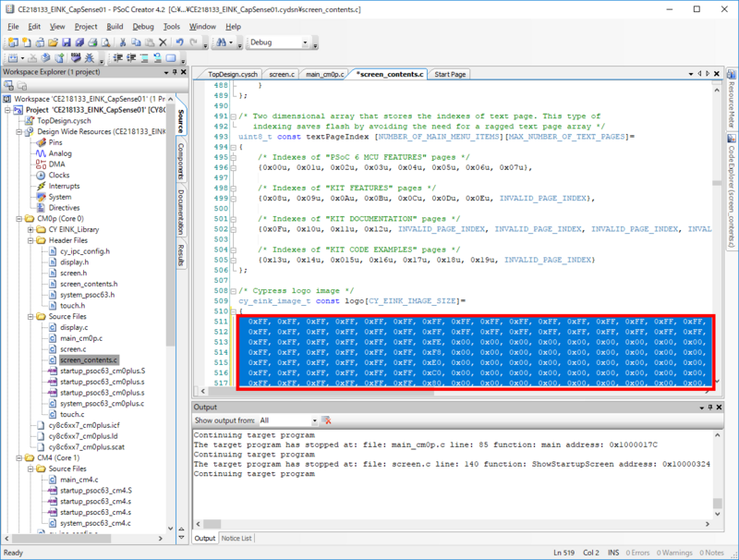The height and width of the screenshot is (560, 739).
Task: Open the Build menu
Action: pyautogui.click(x=115, y=27)
